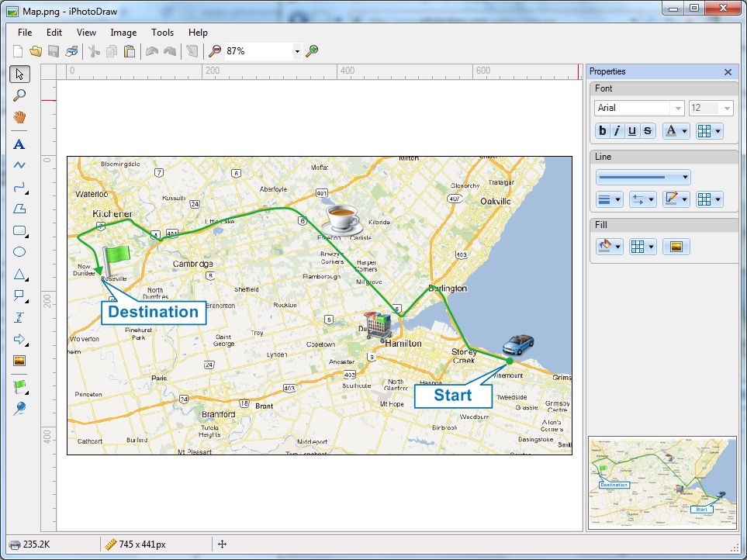Zoom out using the minus magnifier

click(x=215, y=51)
